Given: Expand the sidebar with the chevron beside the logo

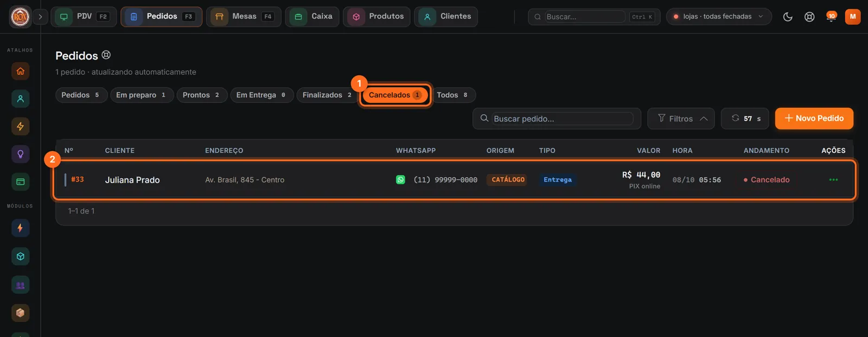Looking at the screenshot, I should 40,17.
